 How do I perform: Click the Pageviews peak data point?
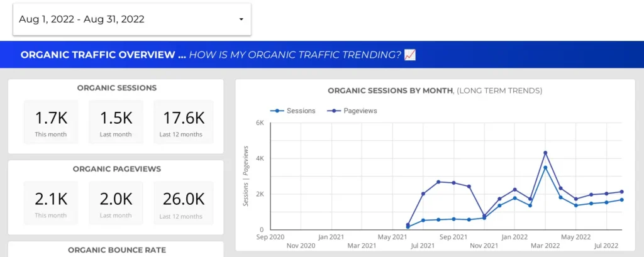[x=545, y=153]
